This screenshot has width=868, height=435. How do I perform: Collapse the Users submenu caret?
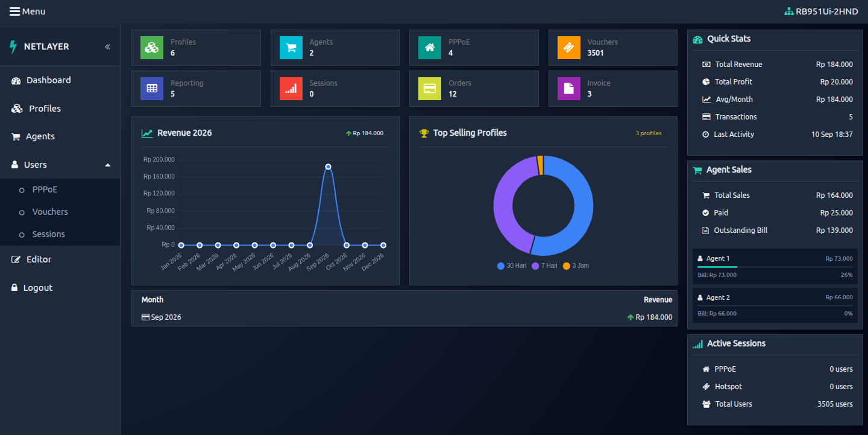108,165
